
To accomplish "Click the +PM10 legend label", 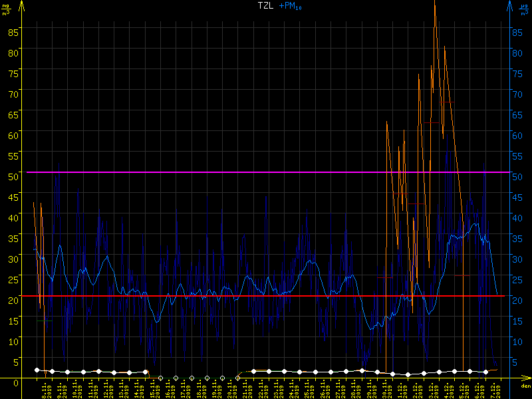I will (292, 6).
